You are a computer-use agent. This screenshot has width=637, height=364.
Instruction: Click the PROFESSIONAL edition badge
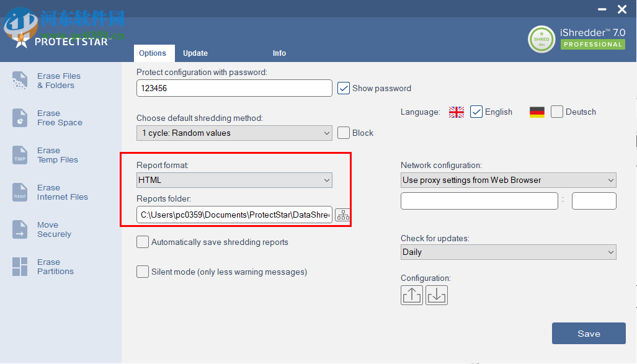click(593, 44)
